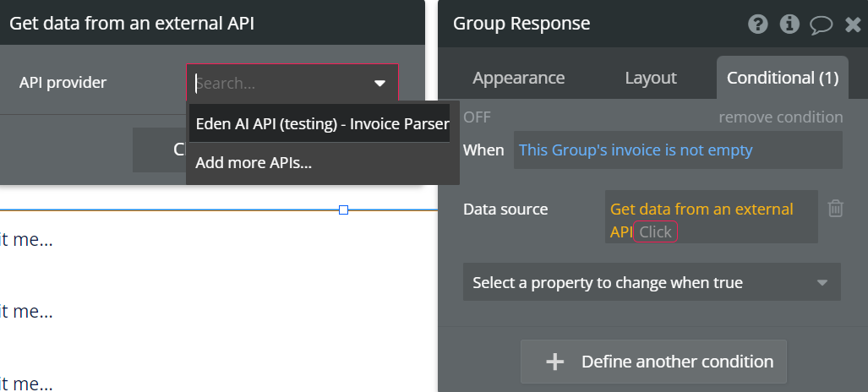Expand the API provider dropdown arrow
Image resolution: width=868 pixels, height=392 pixels.
[x=379, y=84]
